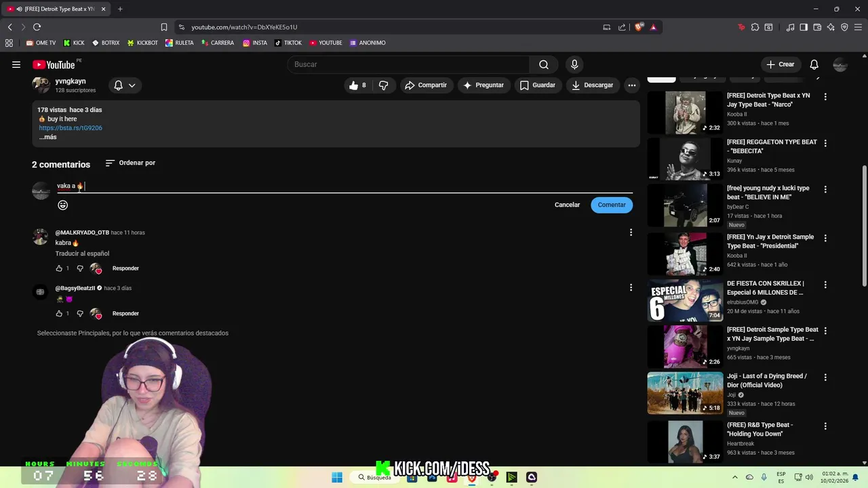The height and width of the screenshot is (488, 868).
Task: Click the address bar URL
Action: pos(244,27)
